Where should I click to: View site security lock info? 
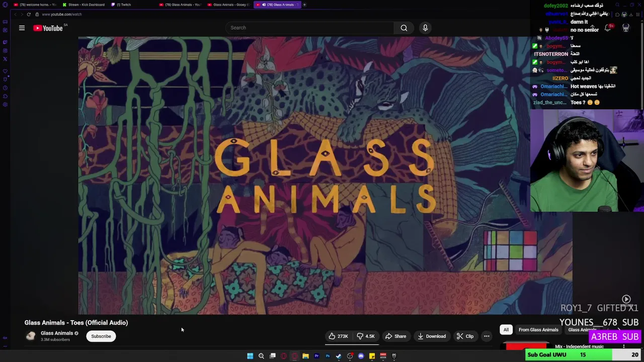(x=37, y=14)
